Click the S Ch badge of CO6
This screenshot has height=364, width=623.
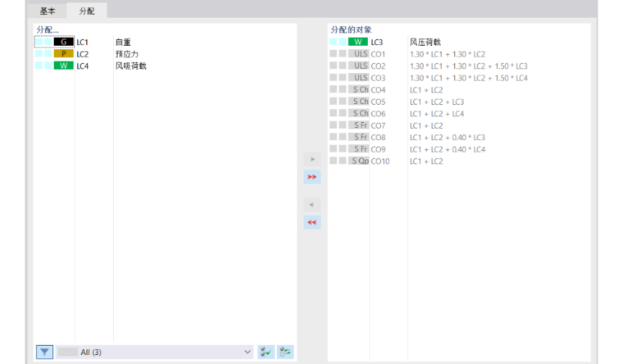[358, 113]
